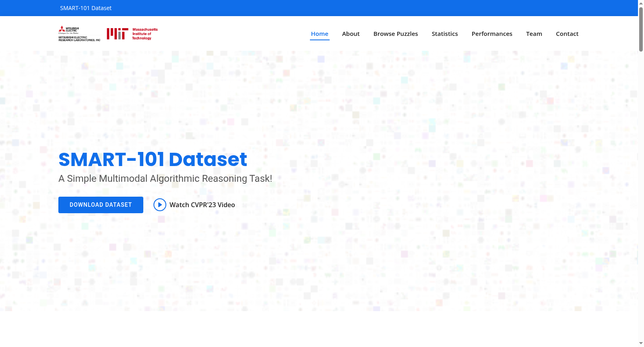This screenshot has width=644, height=347.
Task: Click the Download Dataset button
Action: click(x=101, y=205)
